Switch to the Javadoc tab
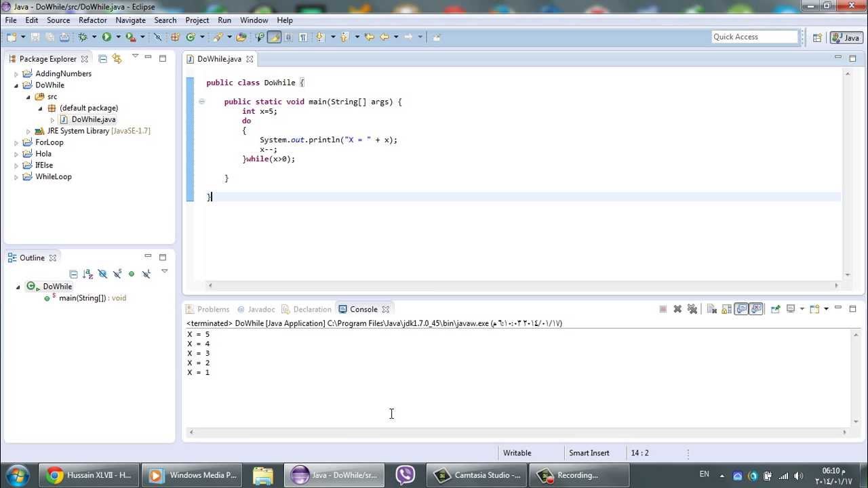The image size is (868, 488). 261,309
